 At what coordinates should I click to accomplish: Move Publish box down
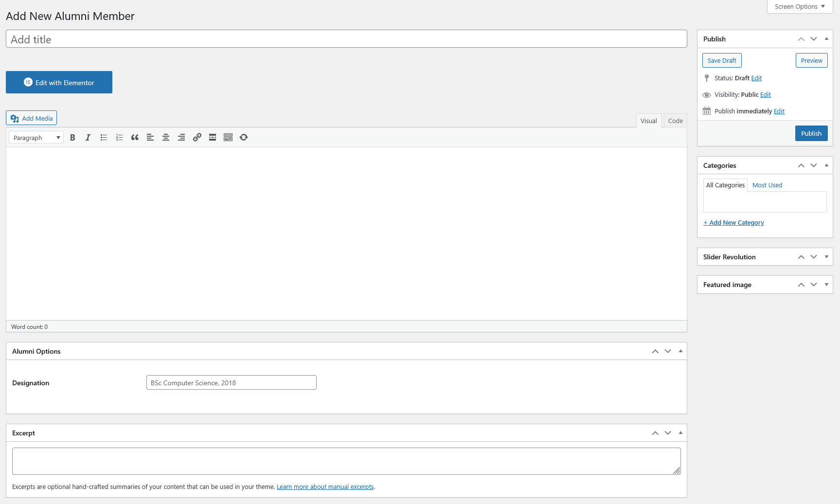(814, 39)
